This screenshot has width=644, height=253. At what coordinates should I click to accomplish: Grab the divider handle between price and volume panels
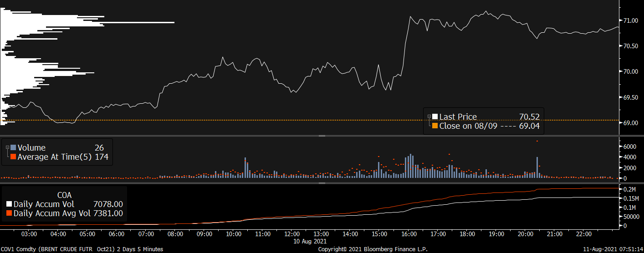coord(322,136)
